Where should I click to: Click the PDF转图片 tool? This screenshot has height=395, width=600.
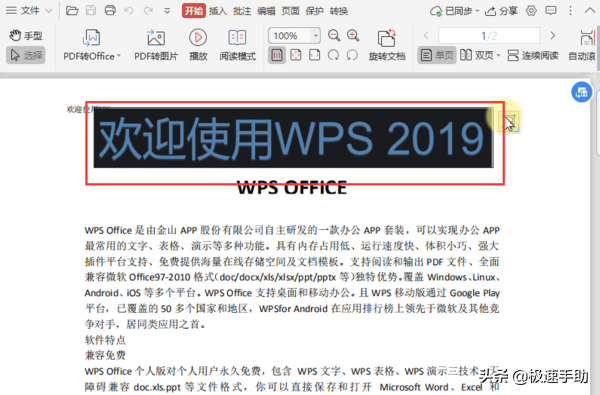point(156,44)
